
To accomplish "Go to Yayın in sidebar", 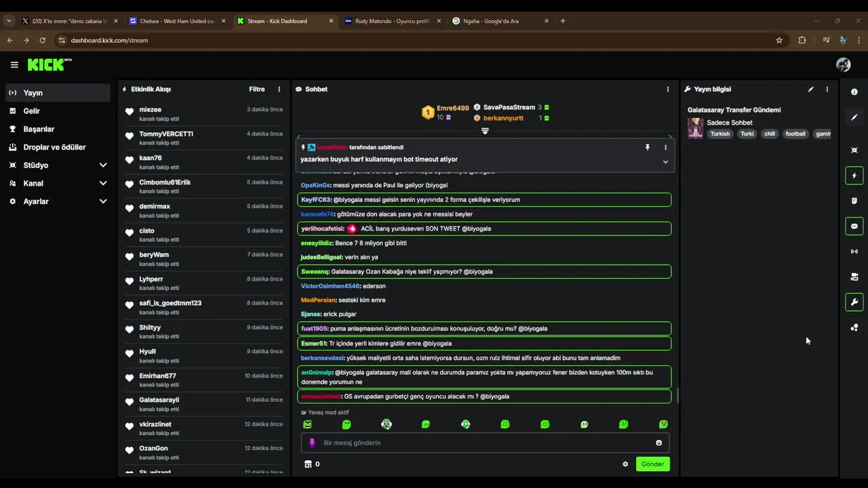I will (58, 93).
